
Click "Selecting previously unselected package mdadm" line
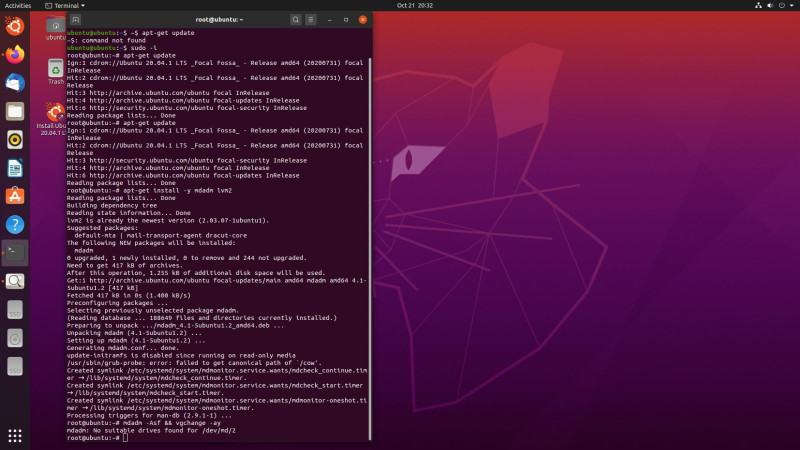(x=153, y=310)
